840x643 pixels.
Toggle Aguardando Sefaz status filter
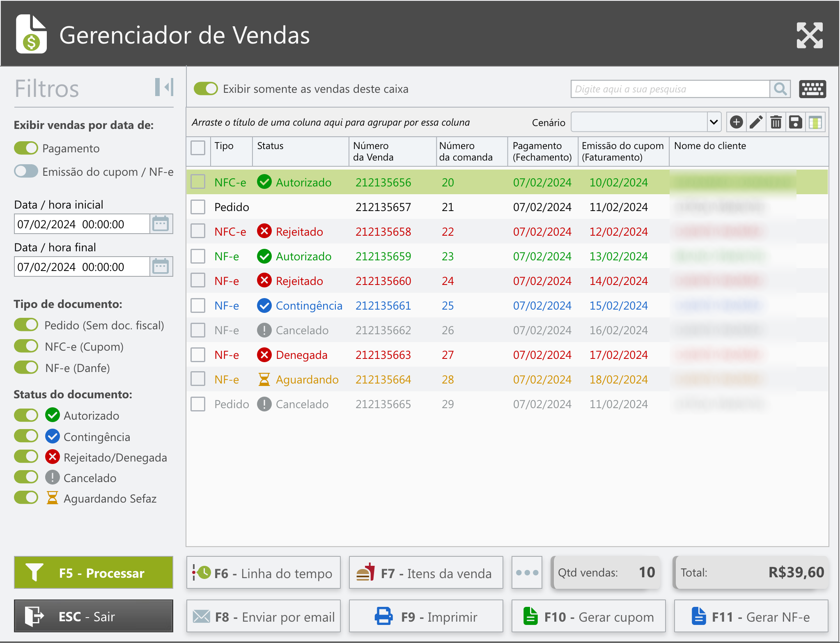(x=26, y=498)
